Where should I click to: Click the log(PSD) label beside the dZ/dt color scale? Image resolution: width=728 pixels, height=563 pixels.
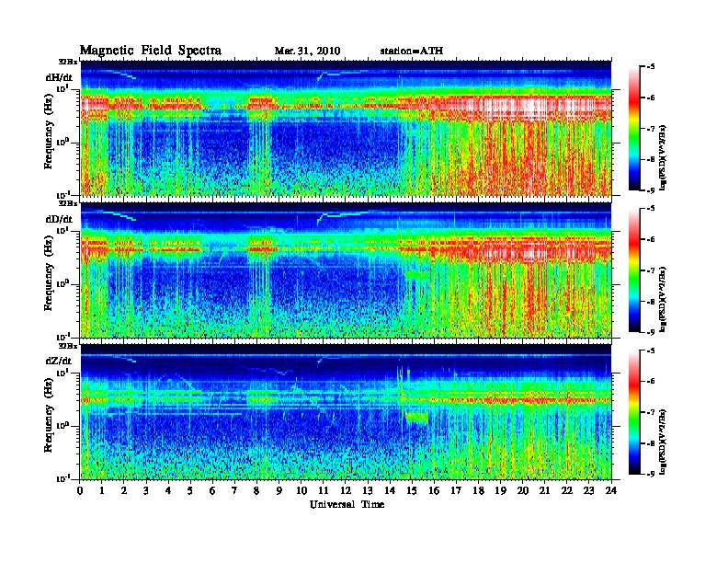(664, 442)
